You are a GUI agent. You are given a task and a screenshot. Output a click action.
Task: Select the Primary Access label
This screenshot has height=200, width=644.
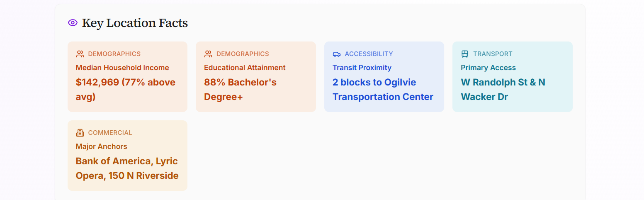click(488, 68)
